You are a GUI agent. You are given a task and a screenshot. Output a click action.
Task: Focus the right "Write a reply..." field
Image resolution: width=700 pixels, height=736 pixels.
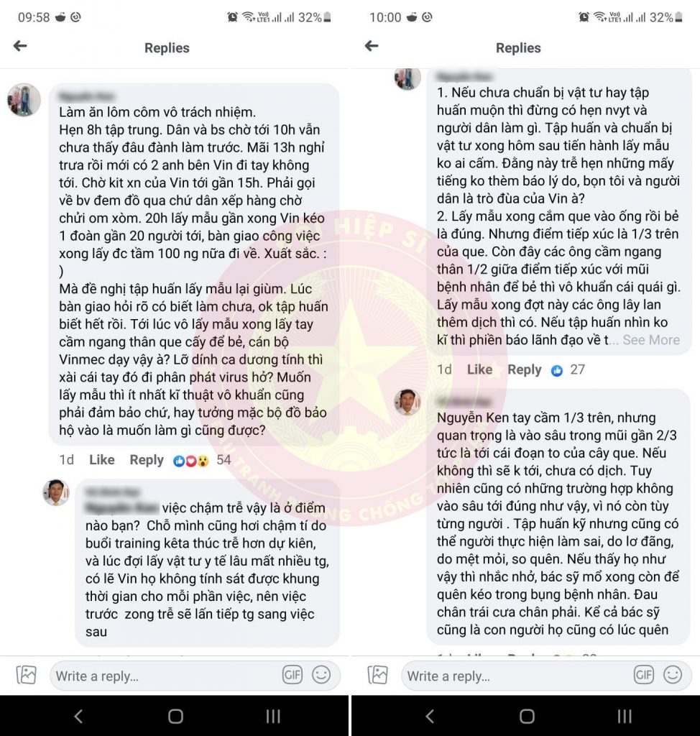pos(517,676)
